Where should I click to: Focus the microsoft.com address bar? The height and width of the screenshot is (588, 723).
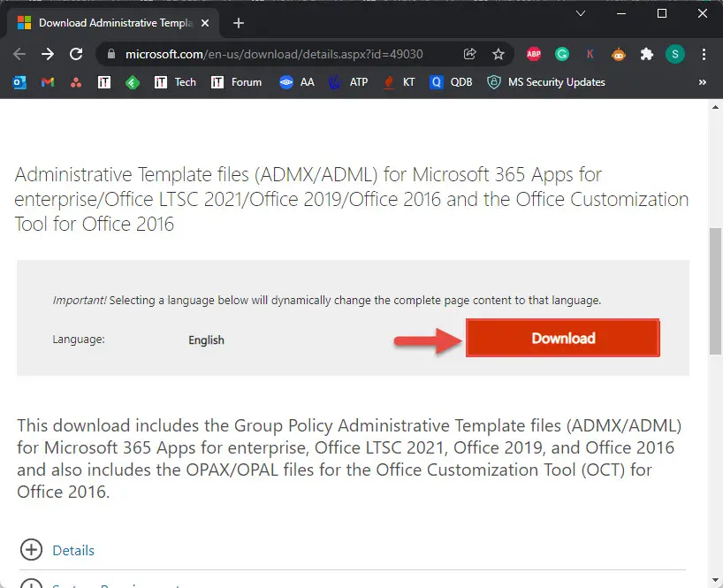274,54
